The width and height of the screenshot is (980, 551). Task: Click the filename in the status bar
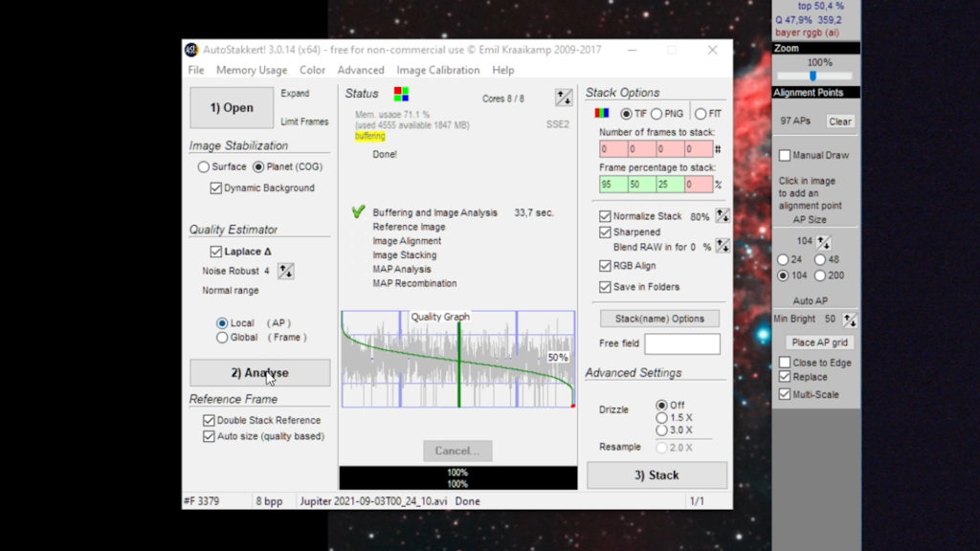373,501
